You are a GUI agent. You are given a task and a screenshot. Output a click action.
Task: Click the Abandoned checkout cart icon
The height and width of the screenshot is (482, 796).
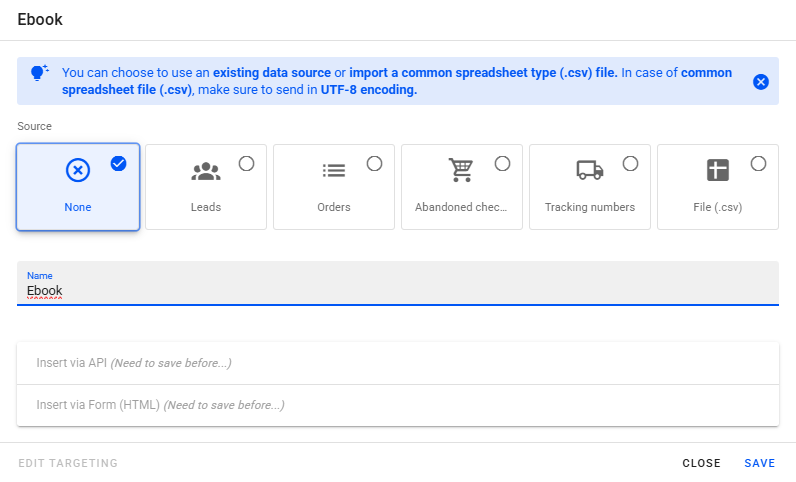(461, 171)
